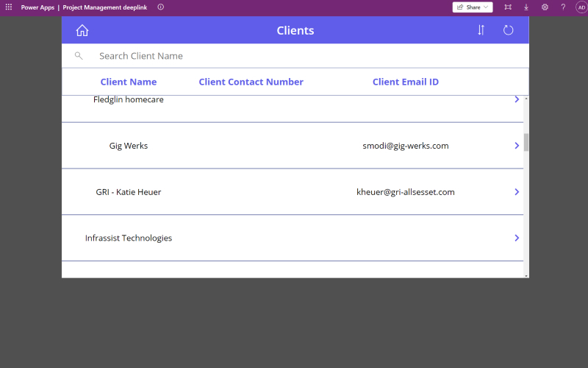Image resolution: width=588 pixels, height=368 pixels.
Task: Click the list scroll down arrow
Action: 526,275
